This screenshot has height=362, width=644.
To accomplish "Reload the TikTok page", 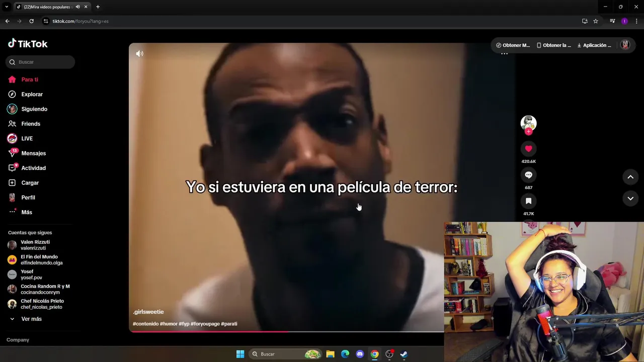I will tap(31, 21).
